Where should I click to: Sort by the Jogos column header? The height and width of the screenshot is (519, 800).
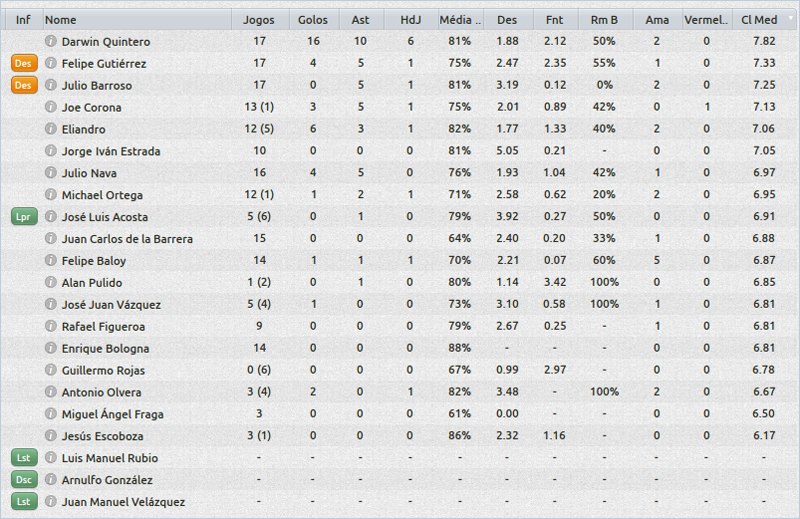click(259, 20)
